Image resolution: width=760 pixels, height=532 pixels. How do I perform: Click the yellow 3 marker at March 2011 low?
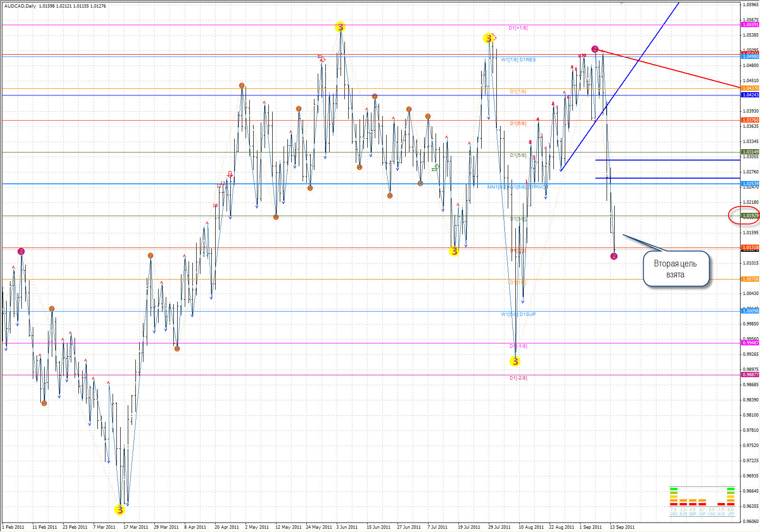click(120, 510)
